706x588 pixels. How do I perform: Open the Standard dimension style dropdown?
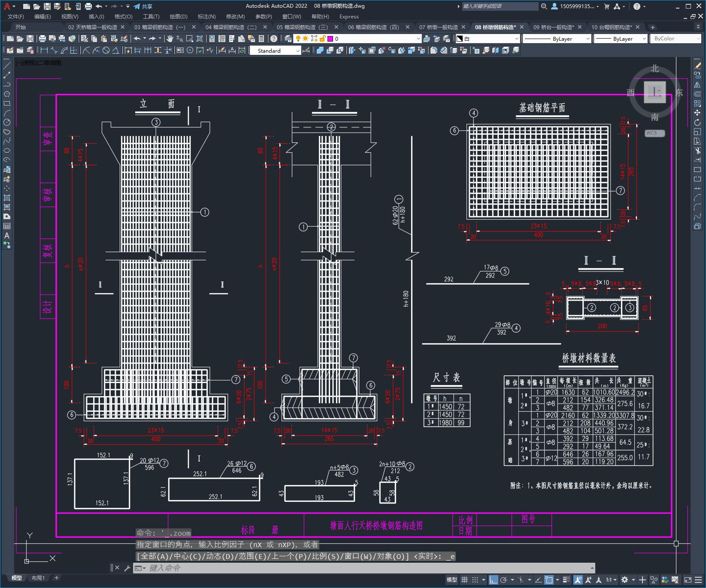pos(275,51)
